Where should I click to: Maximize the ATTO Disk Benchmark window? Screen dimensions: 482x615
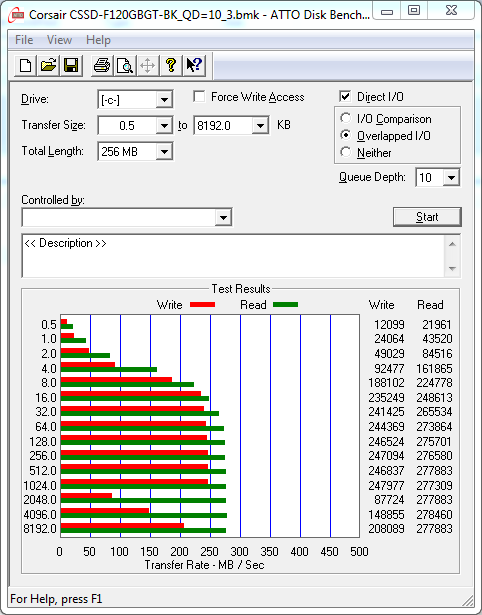[x=414, y=11]
